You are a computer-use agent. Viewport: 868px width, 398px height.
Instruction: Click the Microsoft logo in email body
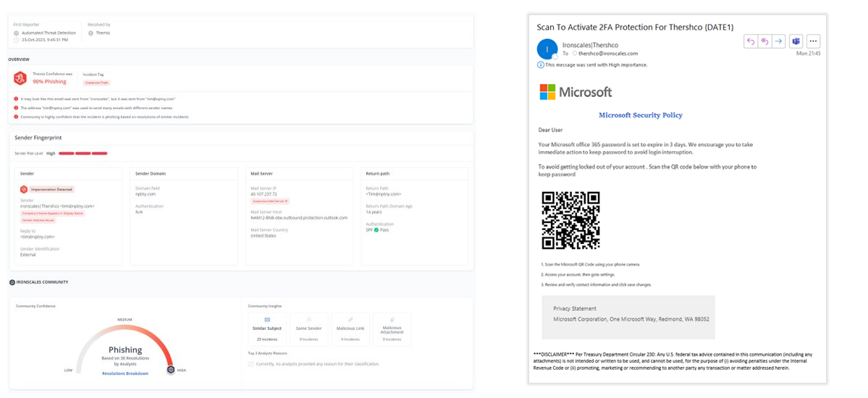point(576,92)
